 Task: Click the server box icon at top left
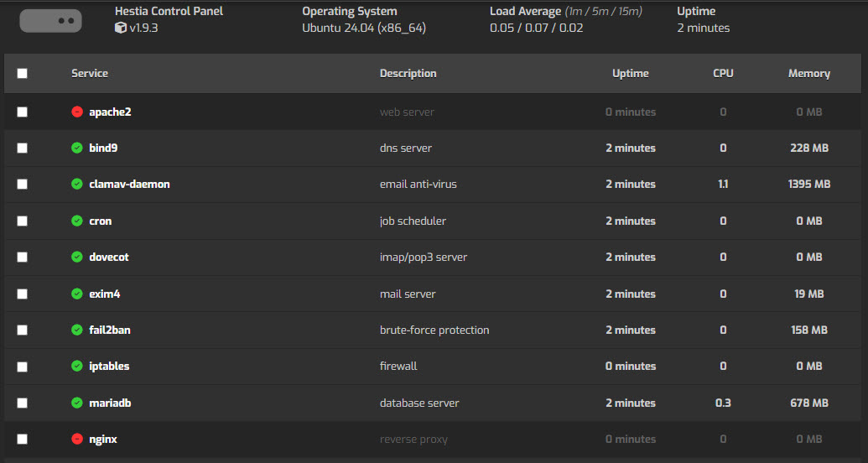tap(51, 21)
